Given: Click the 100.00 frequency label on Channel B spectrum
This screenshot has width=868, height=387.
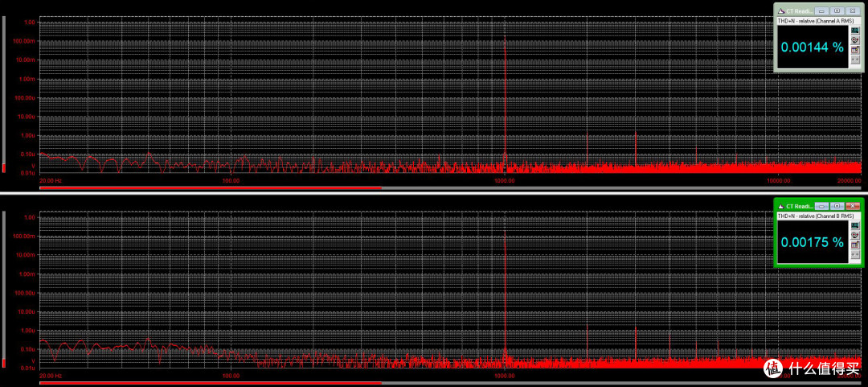Looking at the screenshot, I should pyautogui.click(x=231, y=376).
